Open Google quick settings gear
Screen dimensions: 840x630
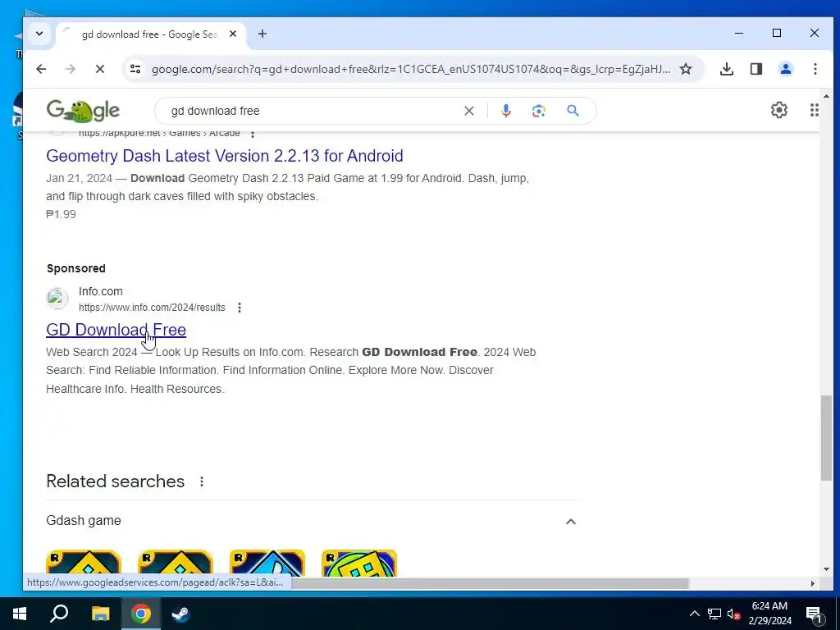[779, 110]
